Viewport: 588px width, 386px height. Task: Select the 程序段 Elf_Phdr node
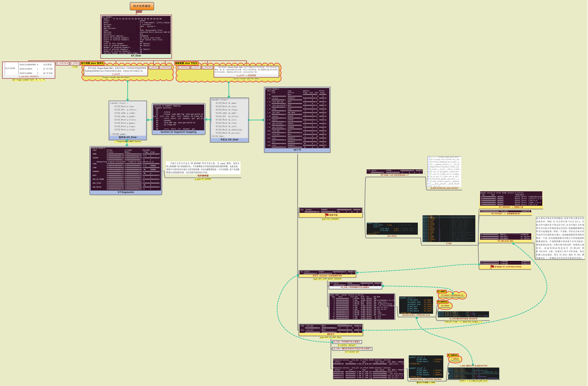tap(128, 120)
